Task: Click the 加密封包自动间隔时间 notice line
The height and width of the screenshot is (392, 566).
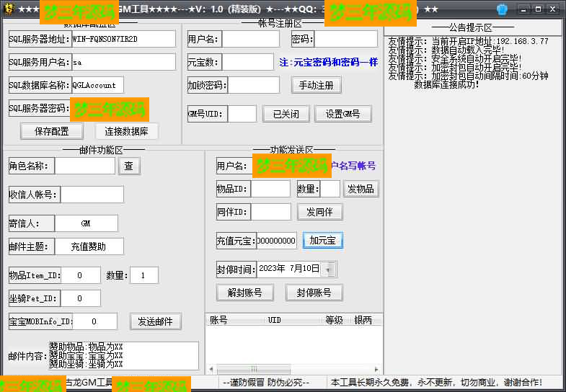Action: [x=469, y=76]
